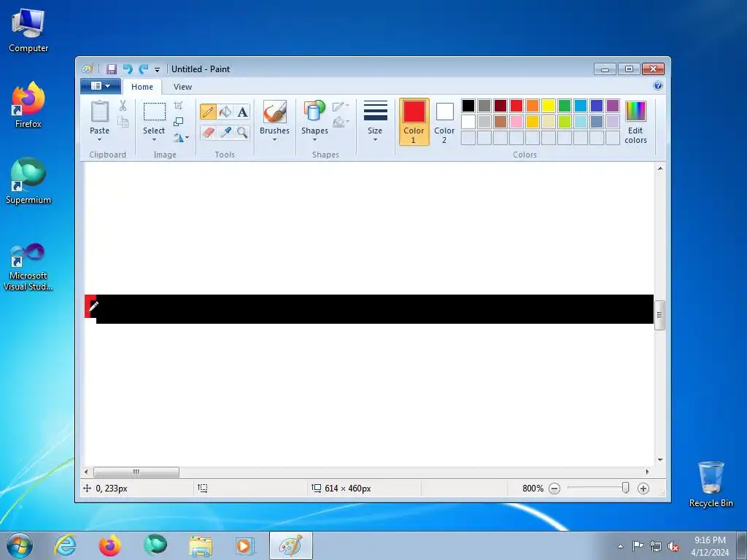The width and height of the screenshot is (747, 560).
Task: Click the Edit colors rainbow icon
Action: point(635,112)
